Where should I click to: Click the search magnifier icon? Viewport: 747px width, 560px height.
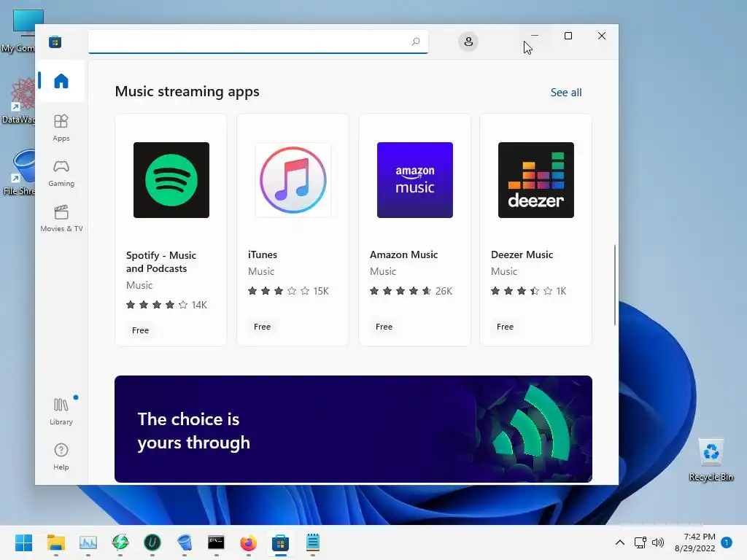415,42
